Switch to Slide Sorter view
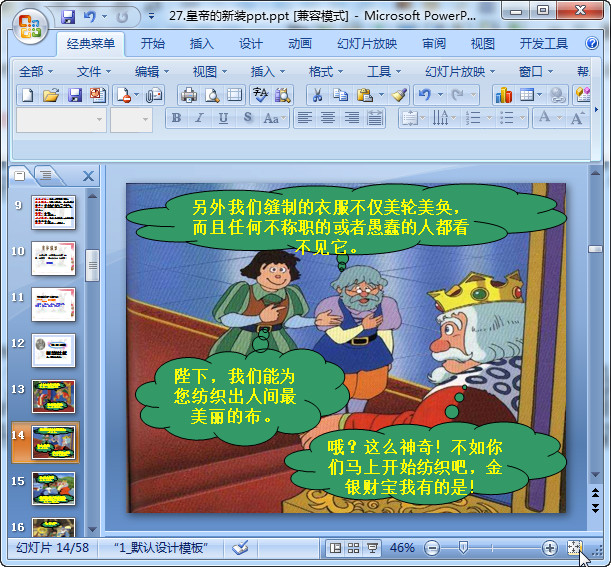 [x=353, y=548]
